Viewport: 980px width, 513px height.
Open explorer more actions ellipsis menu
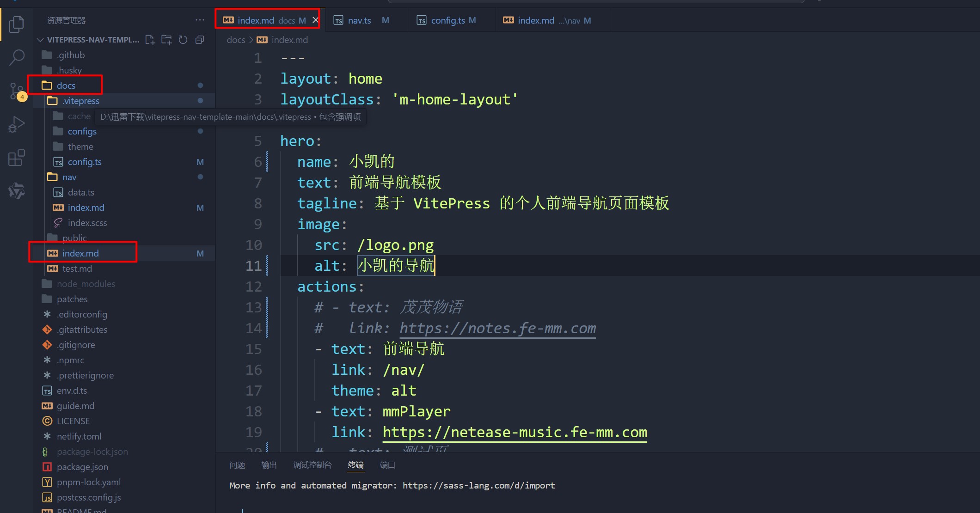coord(200,20)
